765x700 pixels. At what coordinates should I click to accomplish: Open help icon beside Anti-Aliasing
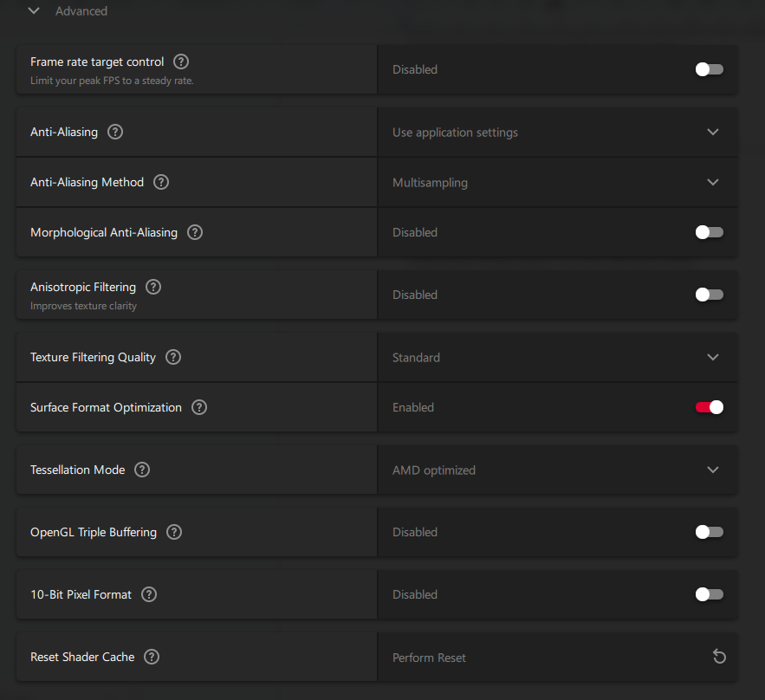[115, 132]
